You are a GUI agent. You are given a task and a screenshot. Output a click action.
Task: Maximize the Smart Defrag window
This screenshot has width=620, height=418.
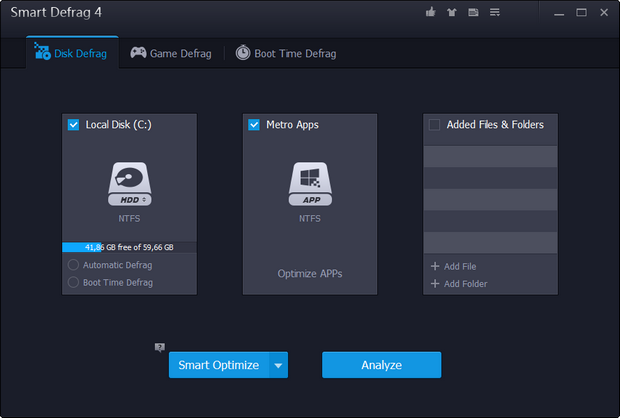(x=581, y=13)
